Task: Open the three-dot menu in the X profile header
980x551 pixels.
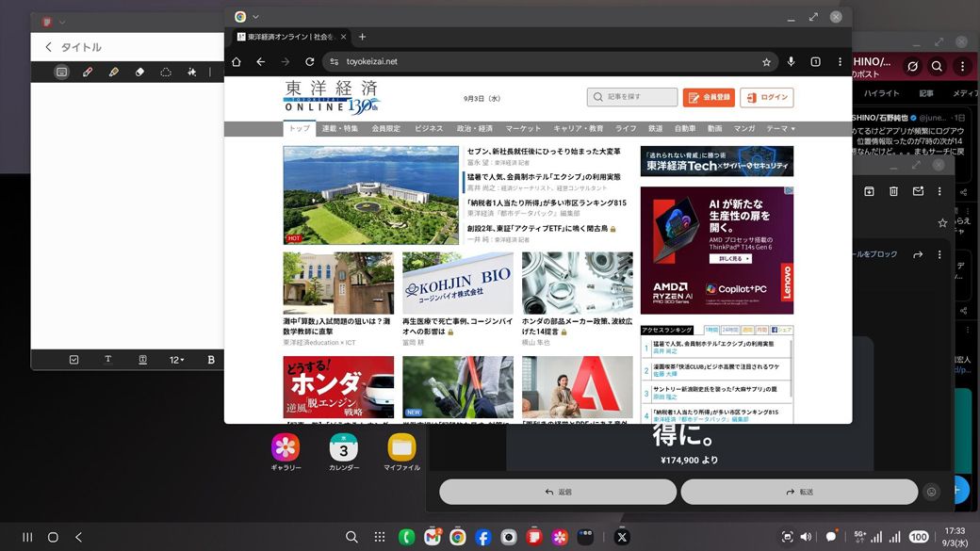Action: coord(962,66)
